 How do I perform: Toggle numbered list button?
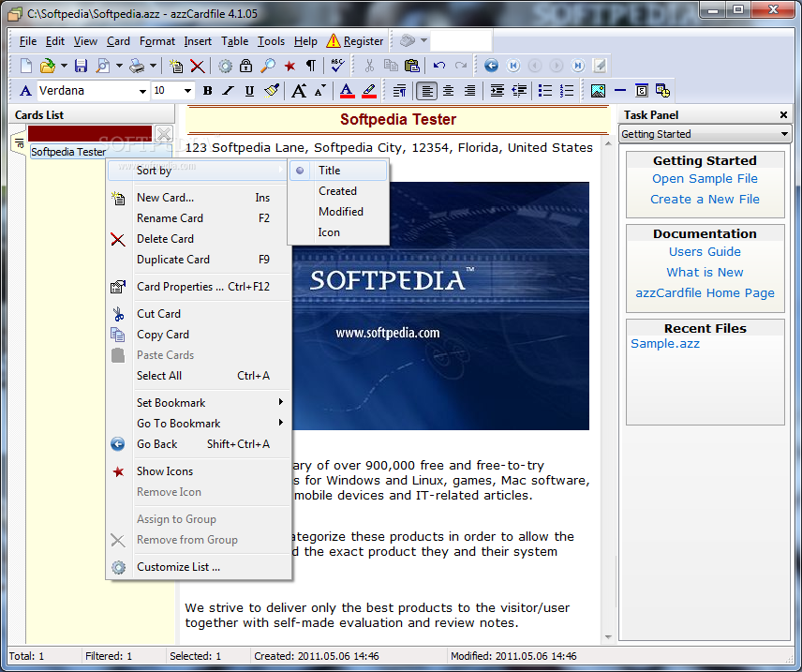tap(567, 91)
